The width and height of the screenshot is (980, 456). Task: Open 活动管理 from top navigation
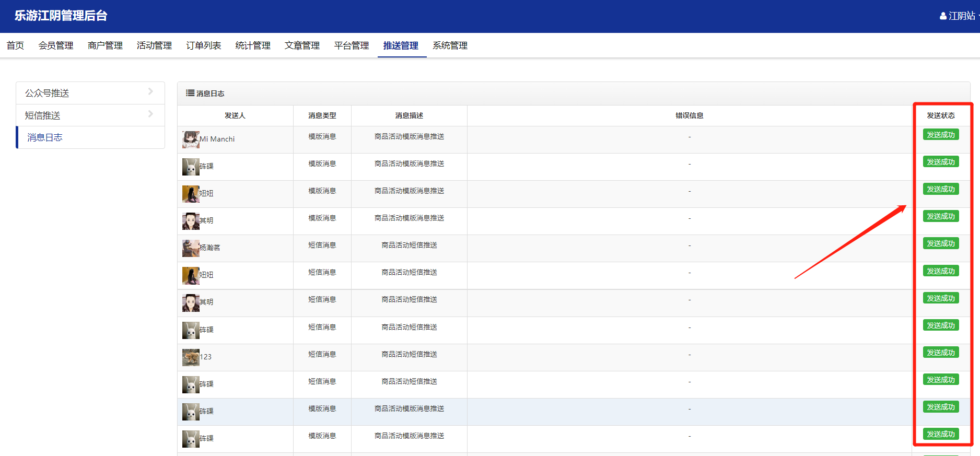(154, 45)
